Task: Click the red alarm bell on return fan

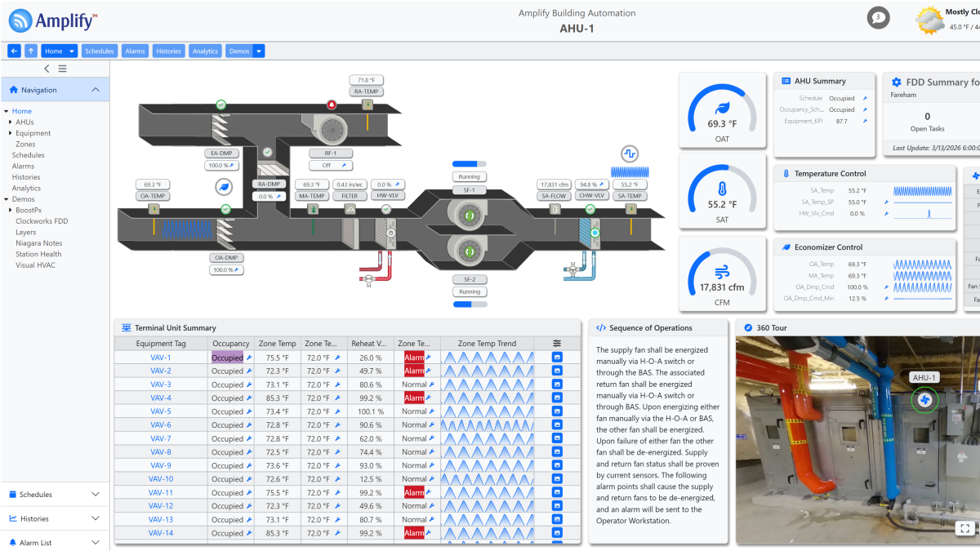Action: 332,104
